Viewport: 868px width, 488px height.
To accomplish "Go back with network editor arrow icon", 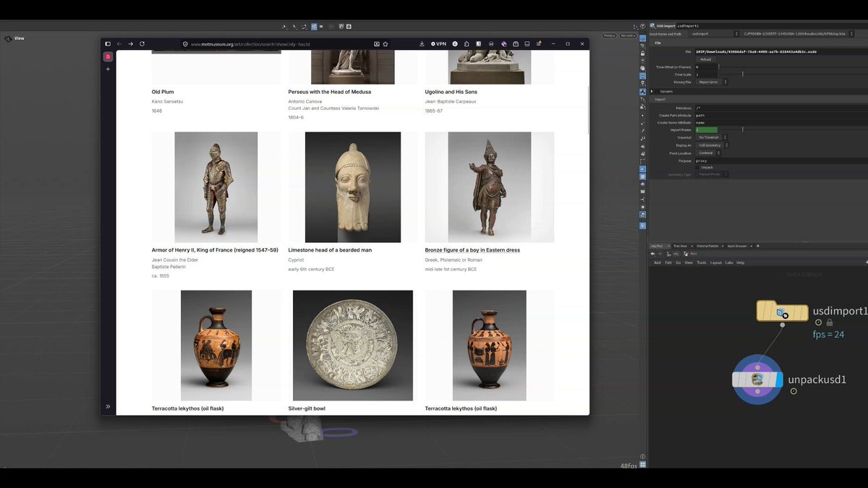I will [x=652, y=254].
